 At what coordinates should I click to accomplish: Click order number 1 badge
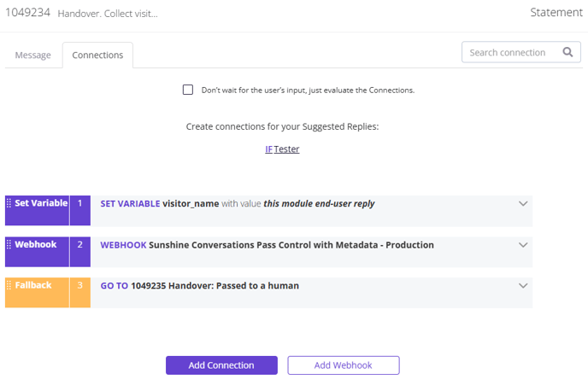click(x=80, y=211)
